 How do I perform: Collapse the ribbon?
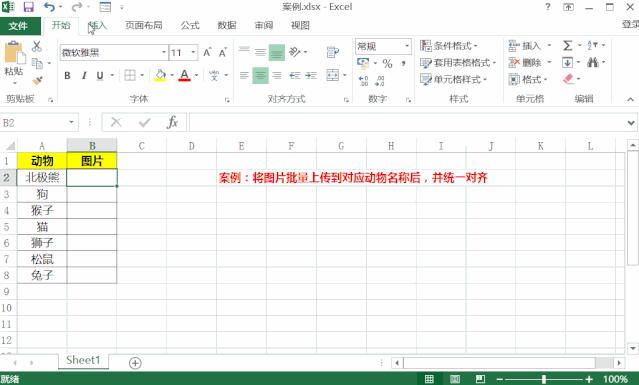tap(630, 99)
